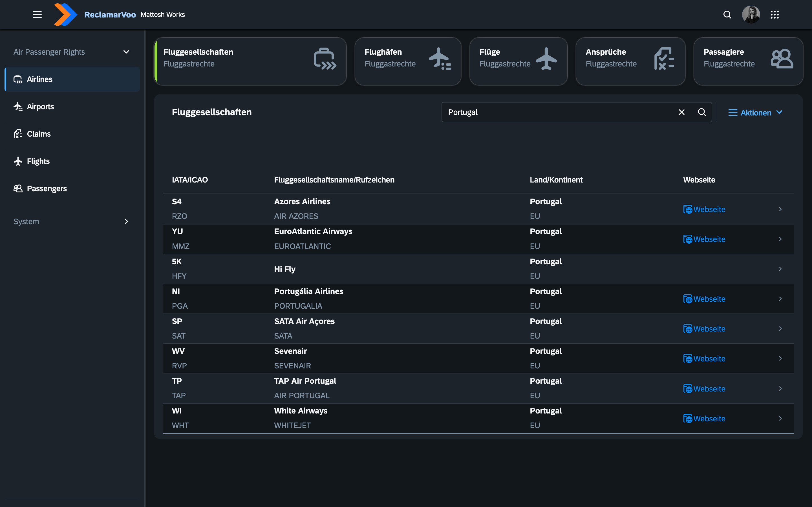Screen dimensions: 812x507
Task: Clear the Portugal search with the X
Action: click(x=681, y=112)
